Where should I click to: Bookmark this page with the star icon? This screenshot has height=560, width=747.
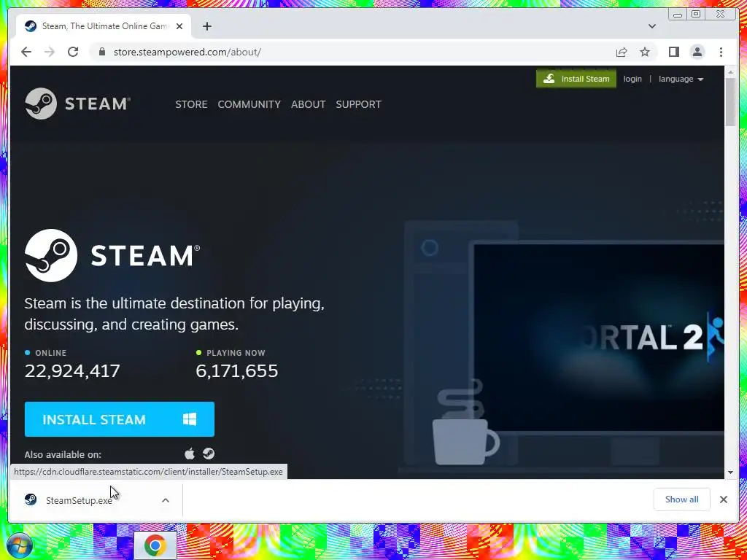click(x=645, y=52)
